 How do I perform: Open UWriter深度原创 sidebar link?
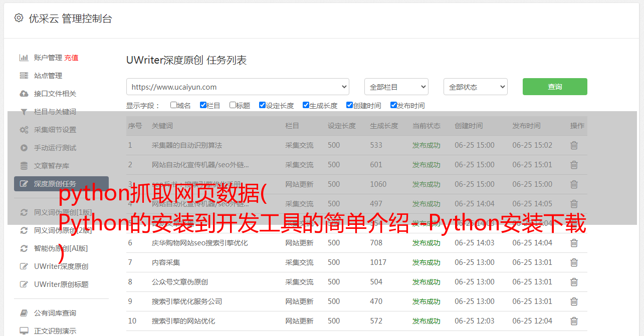pyautogui.click(x=61, y=266)
